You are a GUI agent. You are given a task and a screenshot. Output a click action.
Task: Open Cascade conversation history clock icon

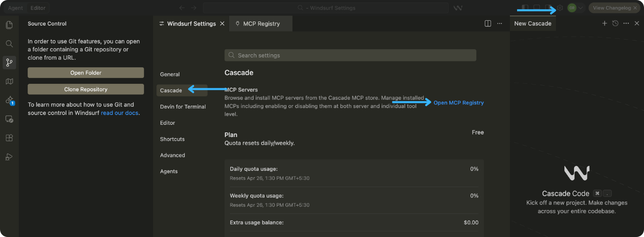click(615, 23)
